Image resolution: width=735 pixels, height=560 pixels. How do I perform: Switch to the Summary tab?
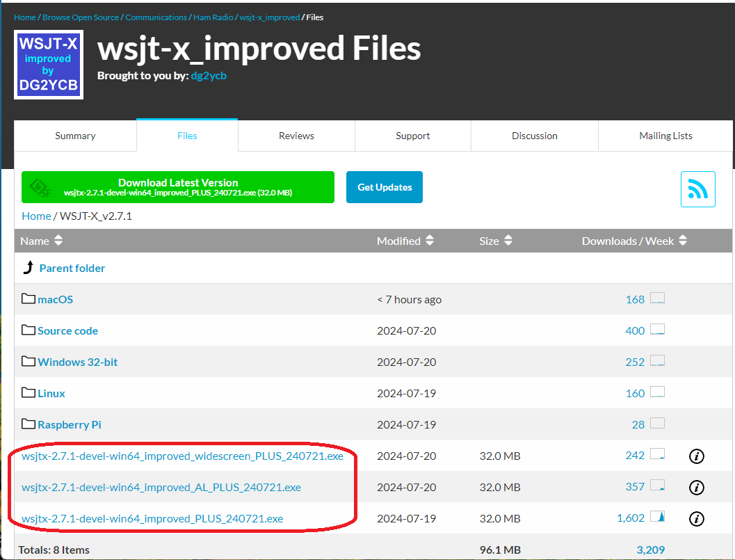pos(76,136)
